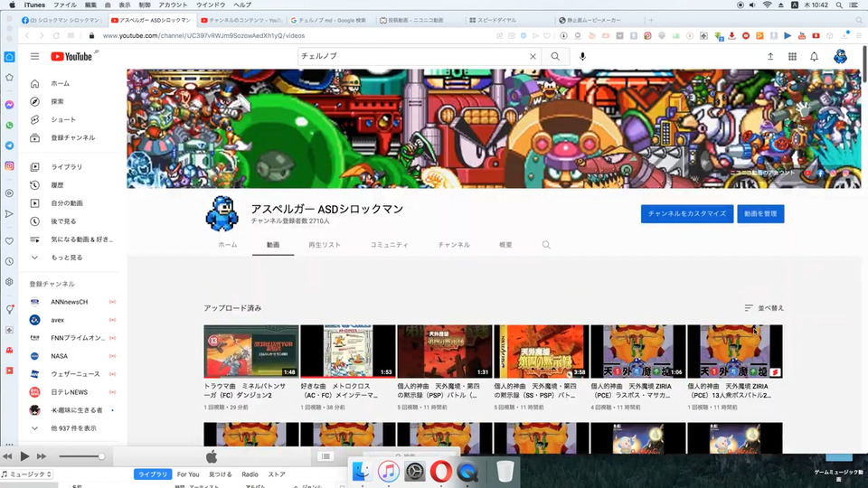Open ミュージック media dropdown in iTunes
Viewport: 868px width, 488px height.
point(26,474)
